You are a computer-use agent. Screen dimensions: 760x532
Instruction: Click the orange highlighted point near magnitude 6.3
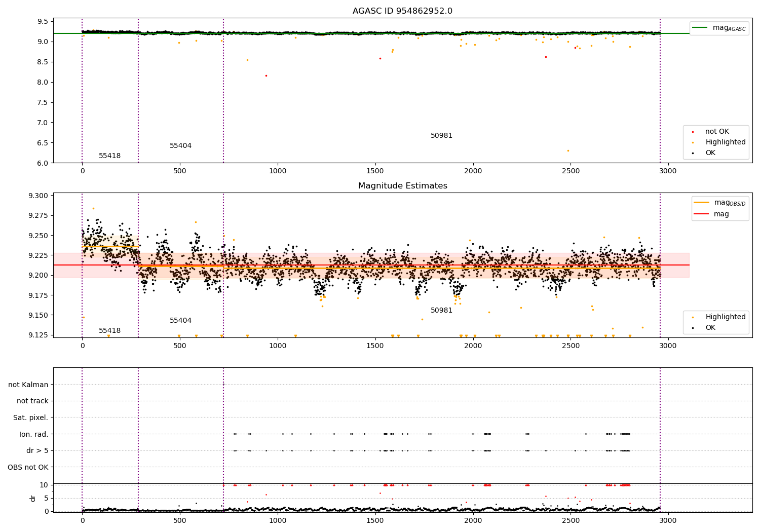[568, 150]
